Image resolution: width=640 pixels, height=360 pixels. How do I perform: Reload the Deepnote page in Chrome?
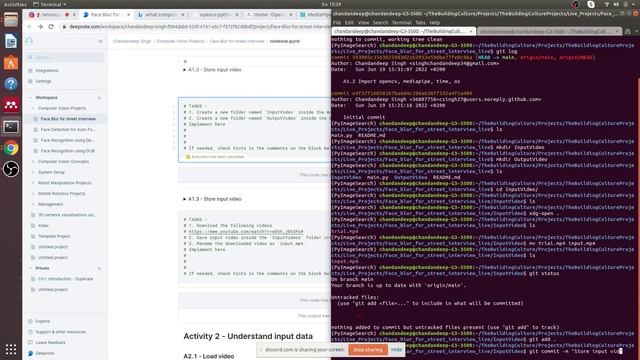coord(51,27)
